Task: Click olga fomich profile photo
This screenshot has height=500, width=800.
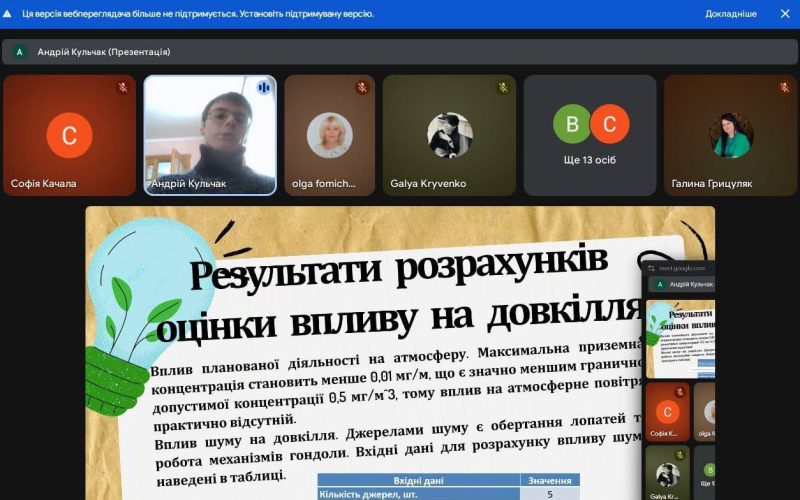Action: 330,135
